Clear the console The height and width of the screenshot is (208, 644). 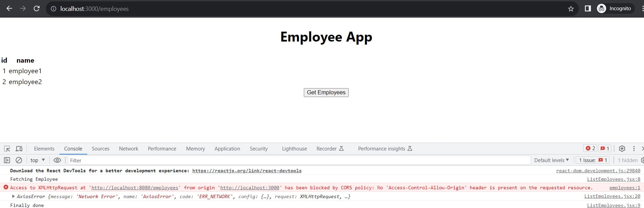click(19, 160)
